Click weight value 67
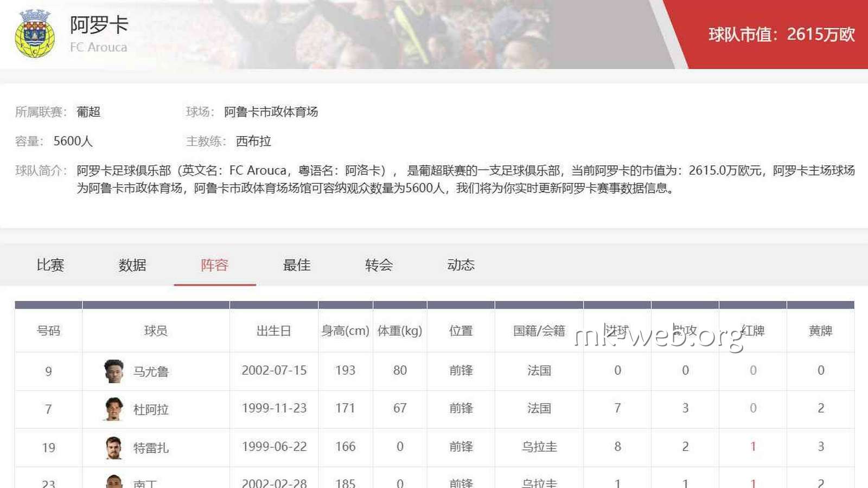Image resolution: width=868 pixels, height=488 pixels. point(400,408)
